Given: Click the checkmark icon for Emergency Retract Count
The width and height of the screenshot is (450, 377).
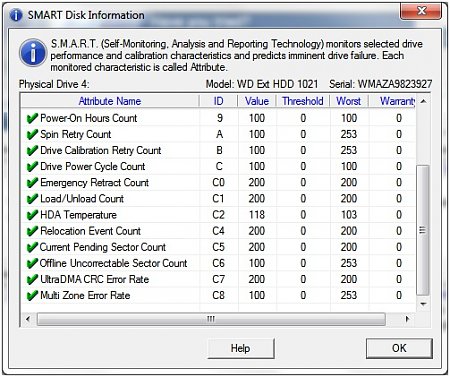Looking at the screenshot, I should (32, 183).
